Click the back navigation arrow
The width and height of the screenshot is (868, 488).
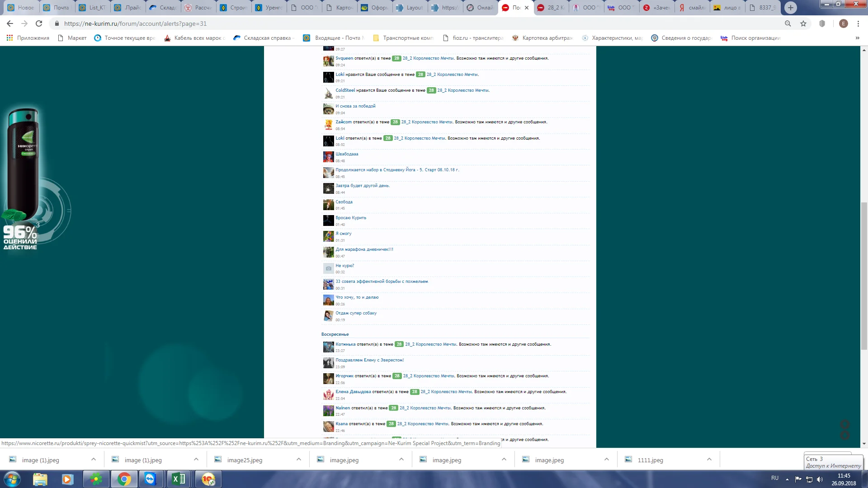[x=10, y=23]
